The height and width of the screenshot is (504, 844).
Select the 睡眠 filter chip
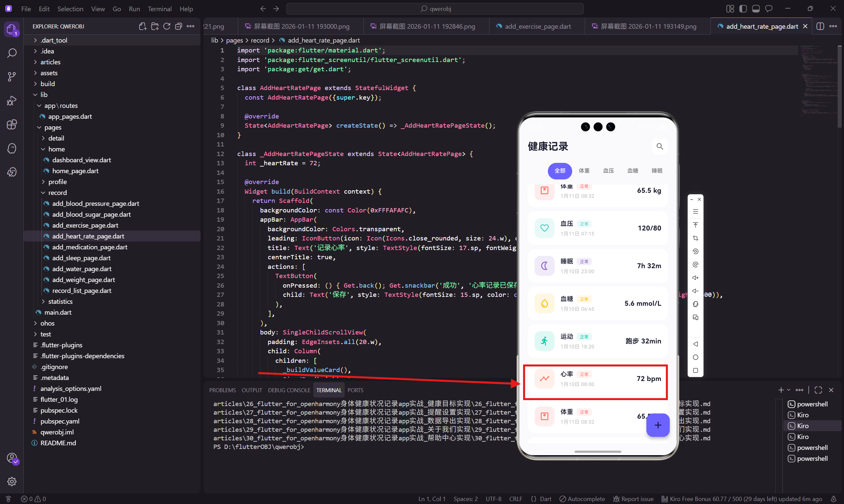pos(657,171)
